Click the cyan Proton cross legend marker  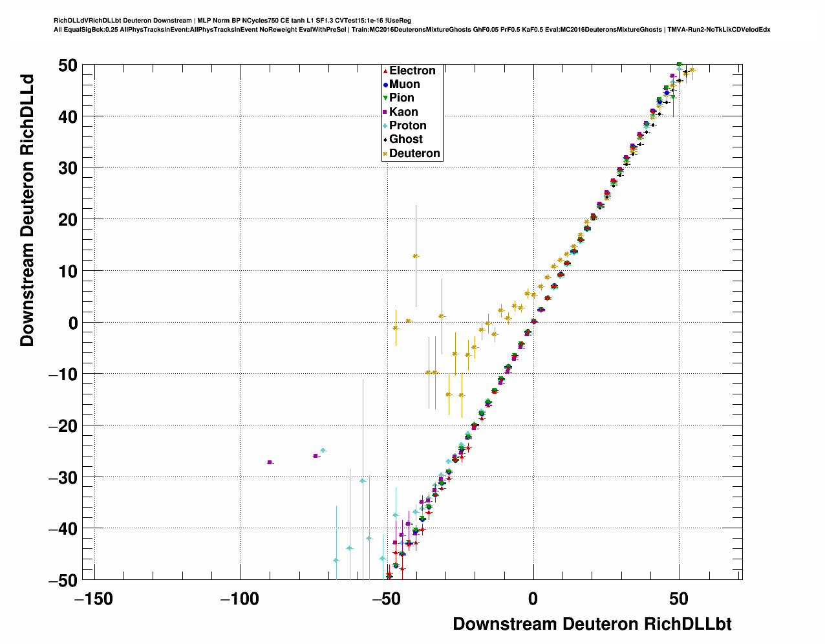(385, 126)
